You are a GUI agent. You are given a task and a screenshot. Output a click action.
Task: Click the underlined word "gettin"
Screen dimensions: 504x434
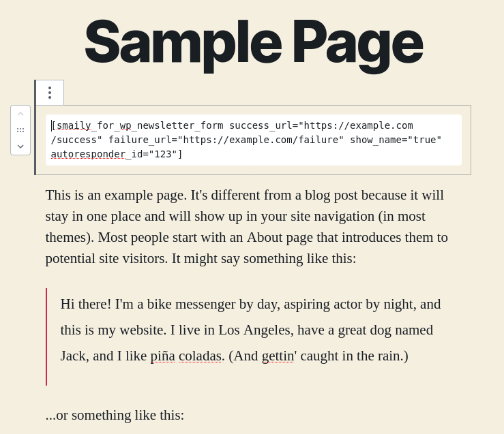(x=278, y=356)
